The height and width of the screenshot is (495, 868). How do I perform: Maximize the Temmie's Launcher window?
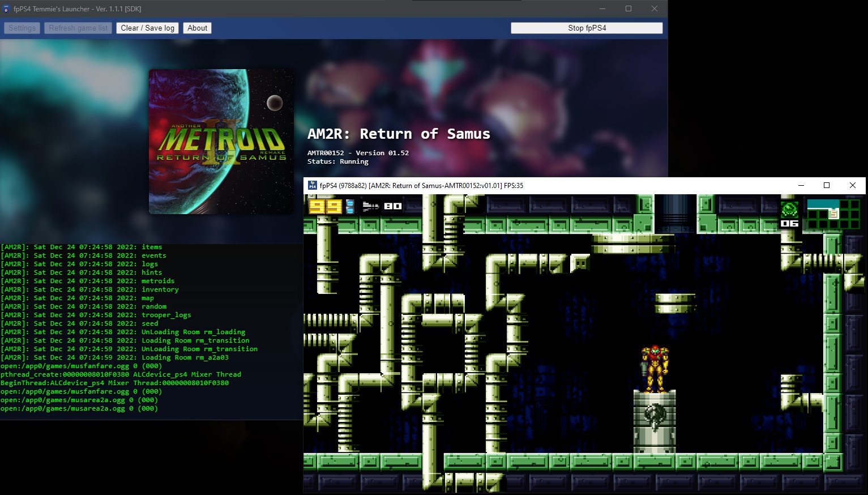point(628,8)
